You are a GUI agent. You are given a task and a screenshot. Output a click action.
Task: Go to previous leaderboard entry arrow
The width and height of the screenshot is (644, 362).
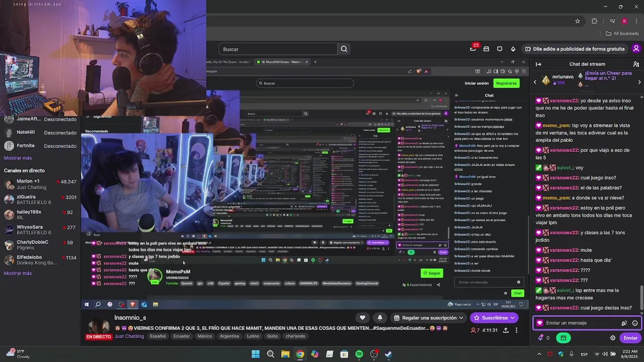(535, 82)
